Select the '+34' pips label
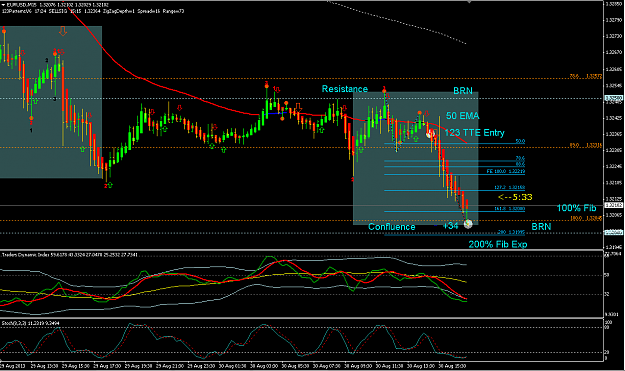The height and width of the screenshot is (371, 625). coord(451,226)
